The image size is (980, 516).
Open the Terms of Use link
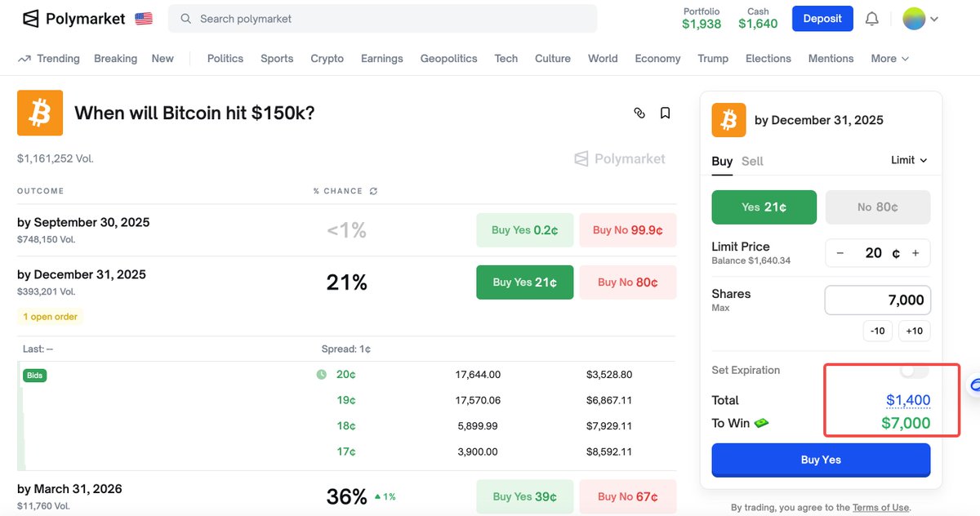click(880, 508)
